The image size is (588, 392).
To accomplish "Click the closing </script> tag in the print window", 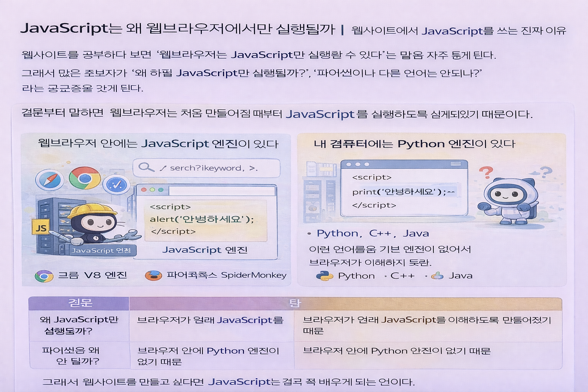I will tap(374, 205).
